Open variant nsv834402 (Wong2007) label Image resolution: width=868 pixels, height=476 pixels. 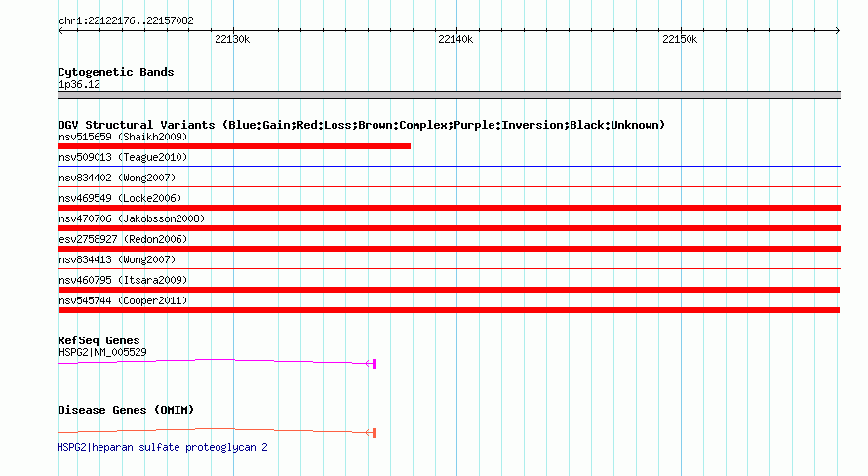[117, 178]
